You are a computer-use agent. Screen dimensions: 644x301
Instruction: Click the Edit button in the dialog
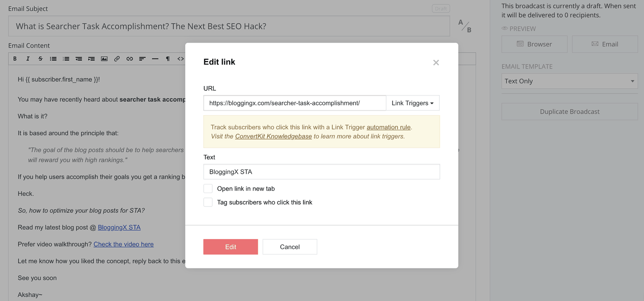230,247
